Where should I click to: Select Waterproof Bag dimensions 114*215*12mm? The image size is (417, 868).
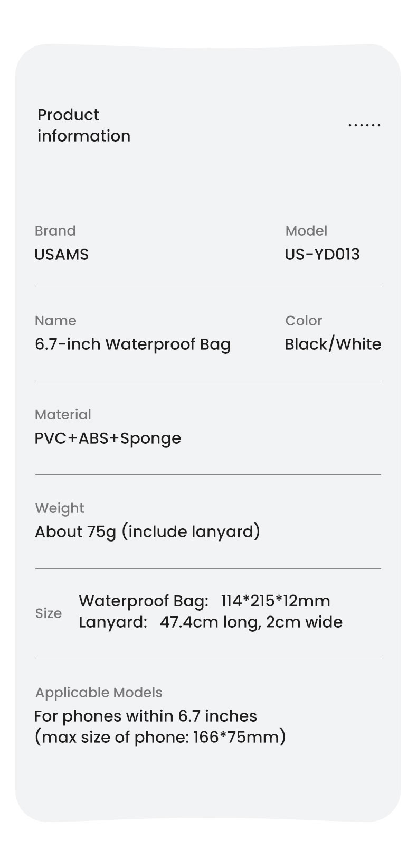pyautogui.click(x=204, y=601)
